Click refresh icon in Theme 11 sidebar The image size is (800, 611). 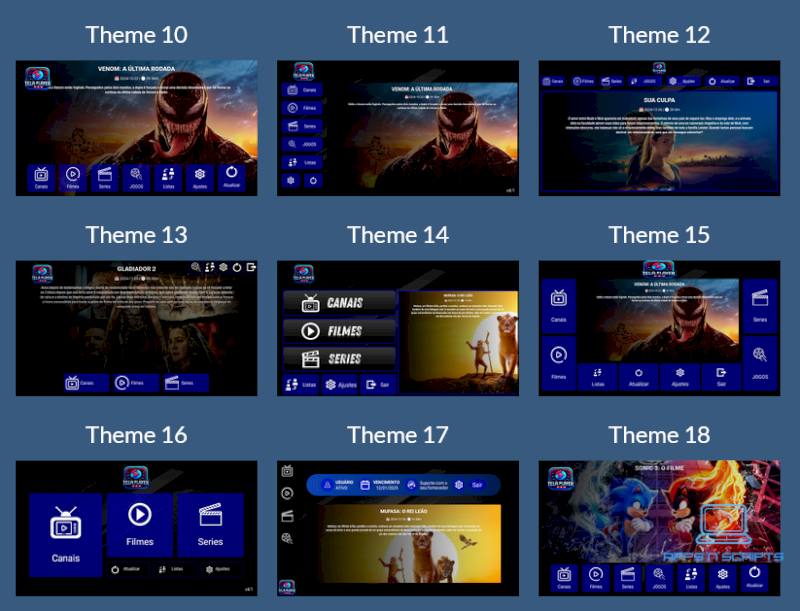313,181
